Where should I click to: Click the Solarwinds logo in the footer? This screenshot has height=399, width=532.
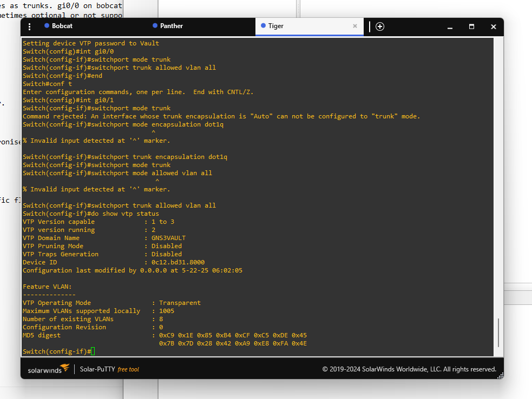pyautogui.click(x=49, y=369)
